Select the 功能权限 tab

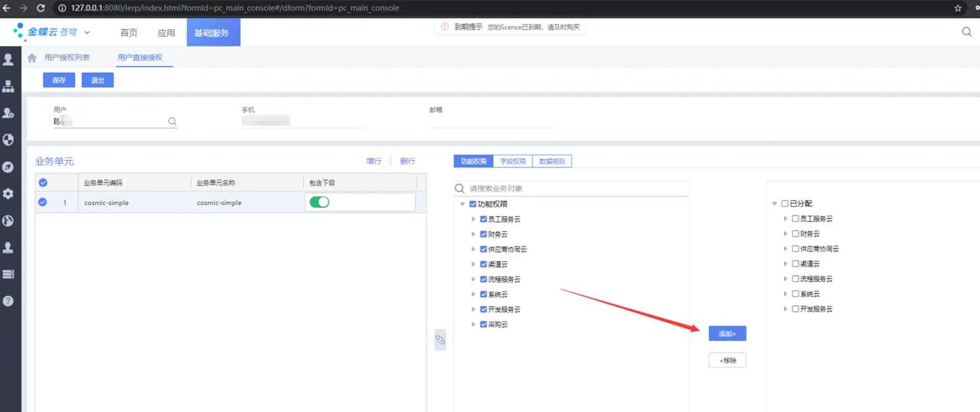pyautogui.click(x=474, y=162)
